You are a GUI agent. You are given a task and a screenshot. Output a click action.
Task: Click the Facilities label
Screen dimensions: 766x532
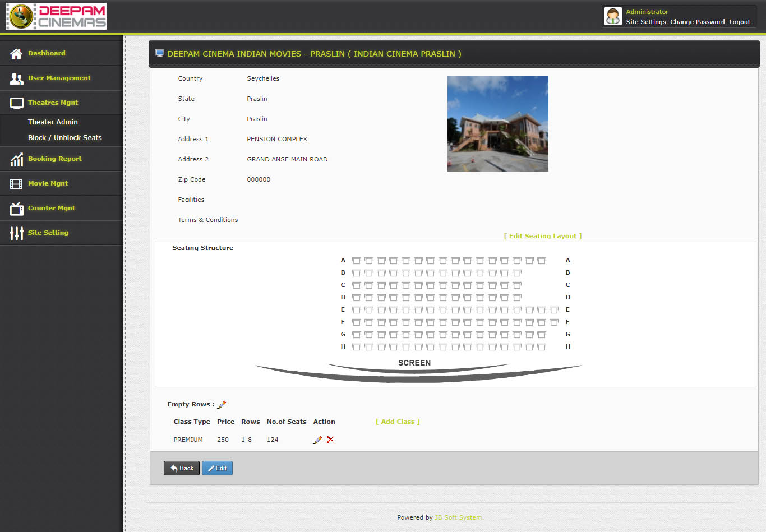(191, 200)
